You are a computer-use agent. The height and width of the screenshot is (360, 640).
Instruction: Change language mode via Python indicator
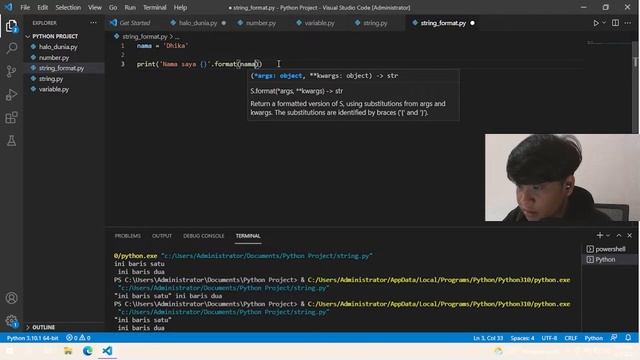593,338
